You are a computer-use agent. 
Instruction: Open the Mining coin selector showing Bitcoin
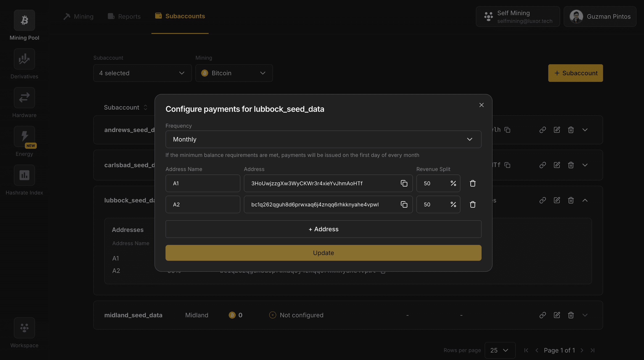234,73
